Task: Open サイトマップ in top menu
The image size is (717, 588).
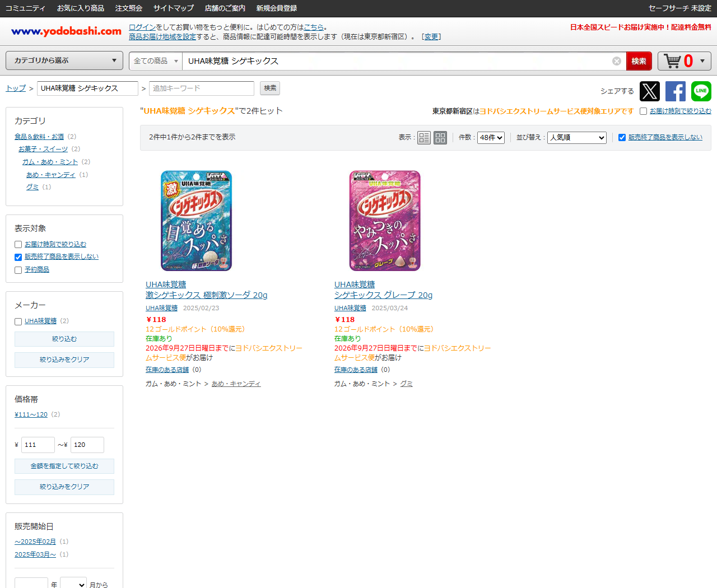Action: click(x=174, y=8)
